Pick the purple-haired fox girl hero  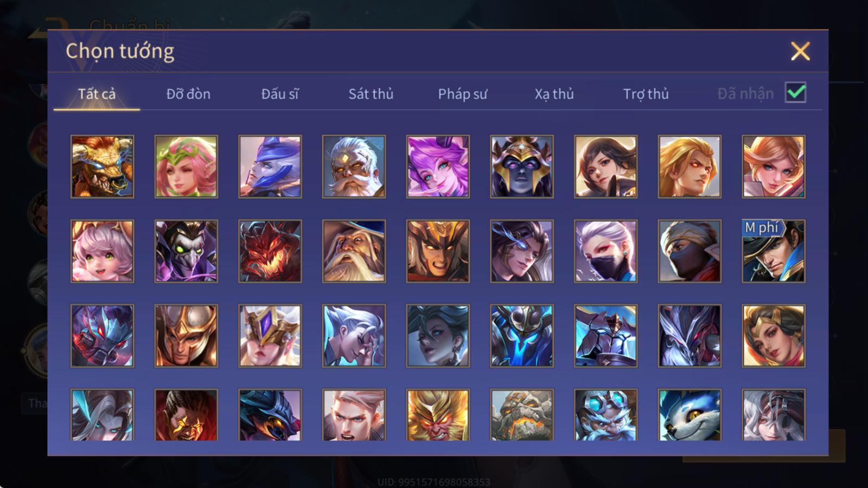coord(438,166)
